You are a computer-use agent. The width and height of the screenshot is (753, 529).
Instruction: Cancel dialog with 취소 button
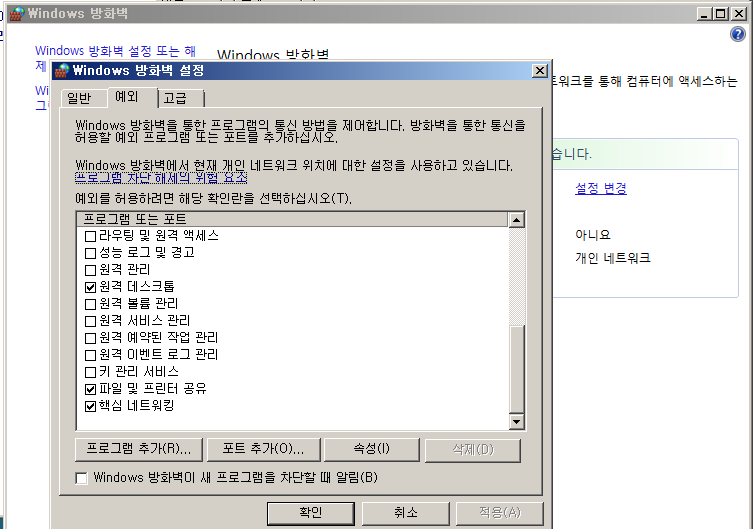pos(405,513)
